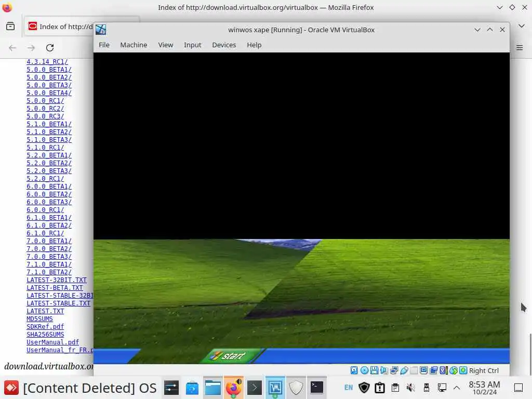Open the Input menu in VirtualBox

(x=192, y=45)
